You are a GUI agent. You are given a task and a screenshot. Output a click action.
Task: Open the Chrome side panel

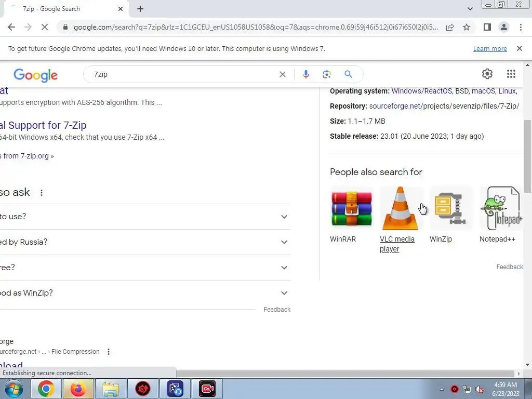(487, 27)
